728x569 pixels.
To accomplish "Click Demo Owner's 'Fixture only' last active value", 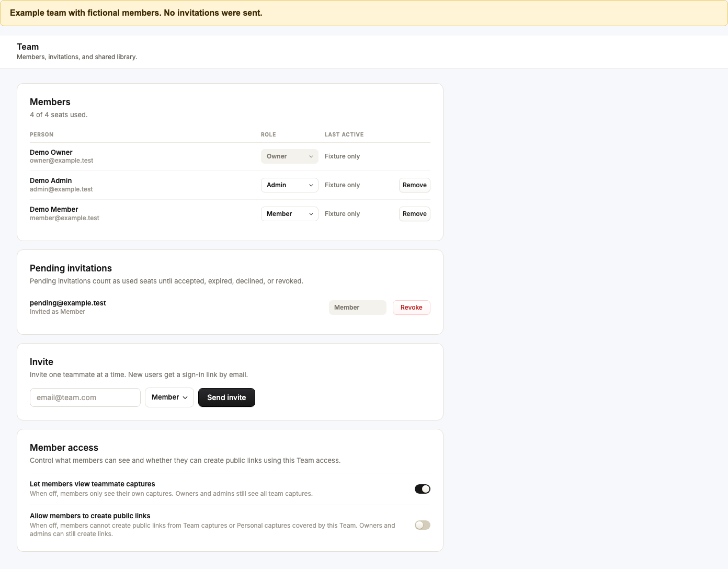I will (x=342, y=156).
